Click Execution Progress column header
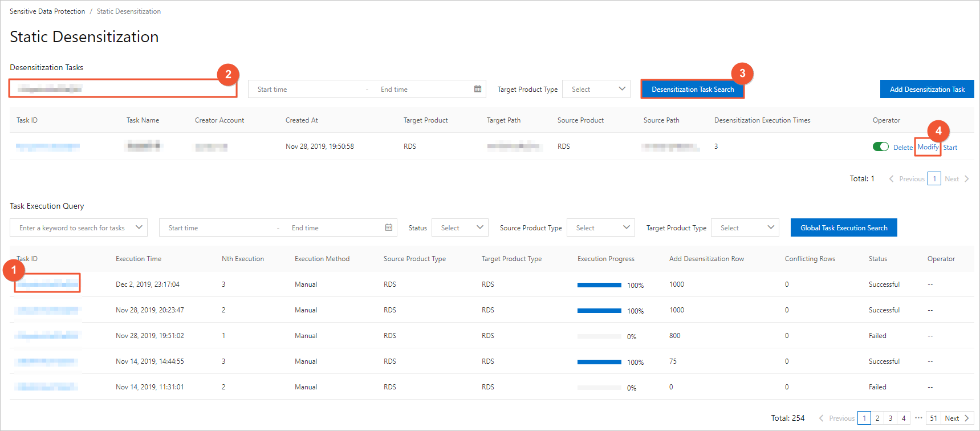This screenshot has width=980, height=431. pos(606,259)
